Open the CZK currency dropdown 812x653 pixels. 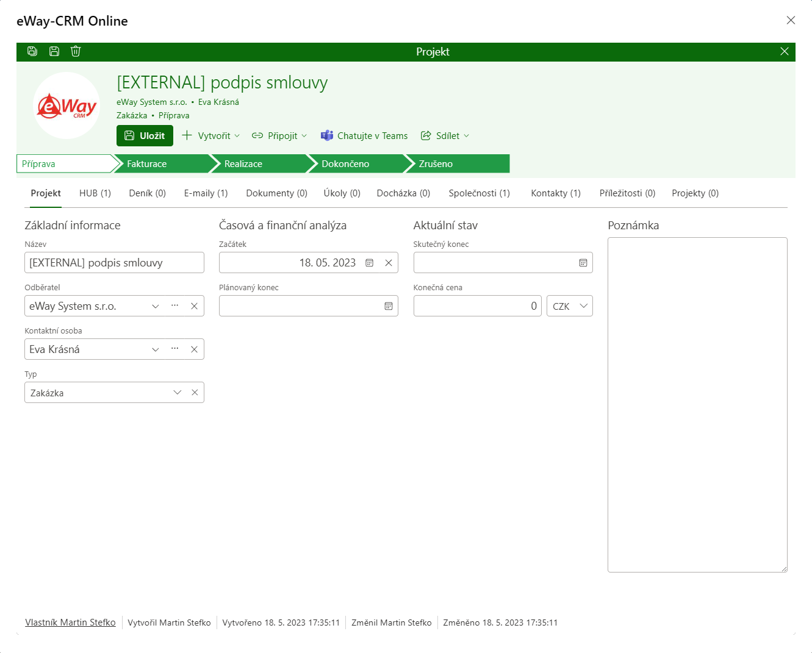(570, 306)
